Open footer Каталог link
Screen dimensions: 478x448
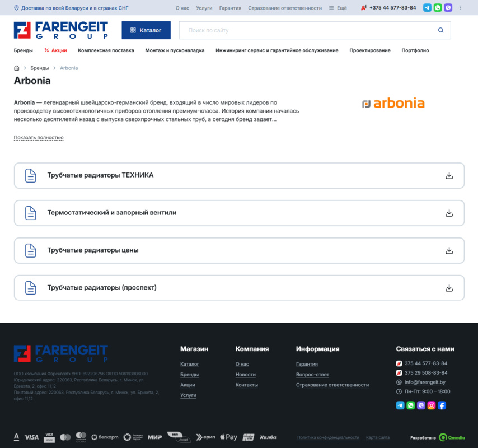point(189,364)
